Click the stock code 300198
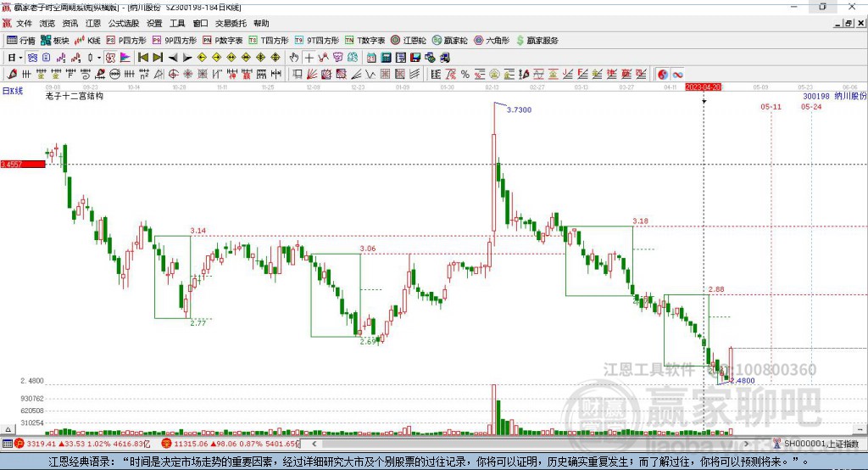The height and width of the screenshot is (470, 868). [816, 96]
